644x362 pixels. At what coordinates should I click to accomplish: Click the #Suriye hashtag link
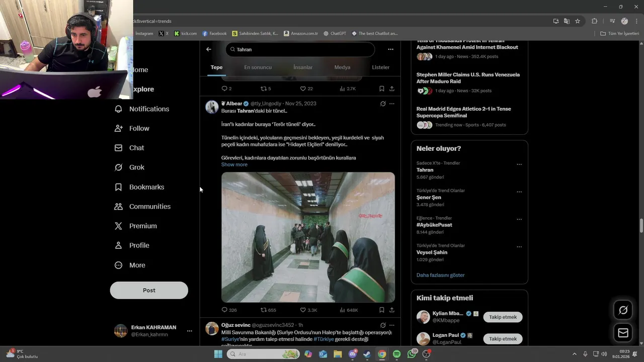tap(230, 339)
